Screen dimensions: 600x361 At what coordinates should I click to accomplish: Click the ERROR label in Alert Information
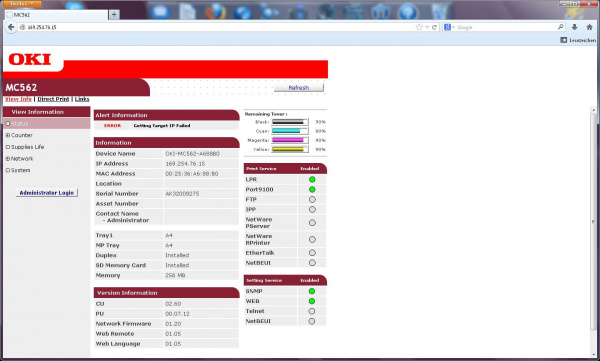112,126
